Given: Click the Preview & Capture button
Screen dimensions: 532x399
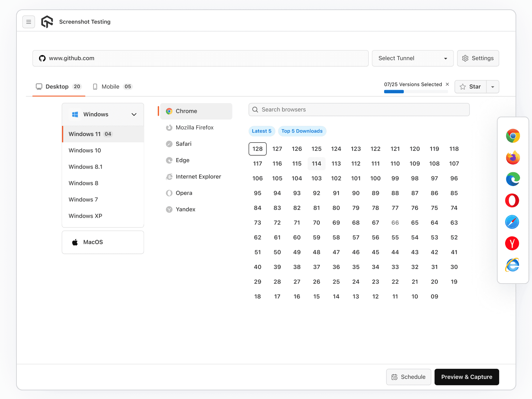Looking at the screenshot, I should (467, 377).
